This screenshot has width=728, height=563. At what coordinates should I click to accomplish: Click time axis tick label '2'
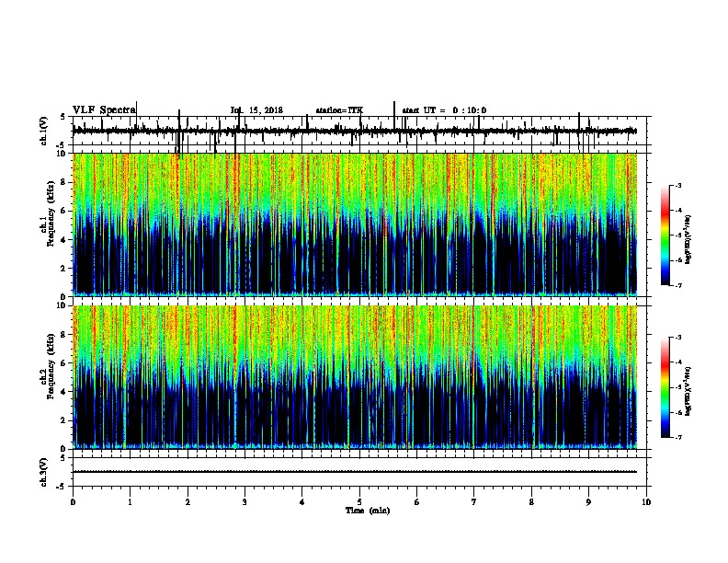click(x=188, y=502)
